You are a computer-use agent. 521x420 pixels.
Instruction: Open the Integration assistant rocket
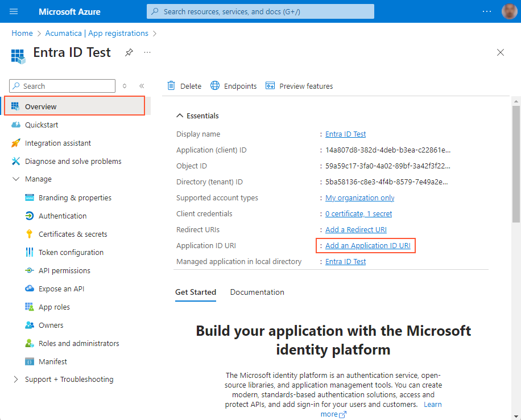(16, 143)
